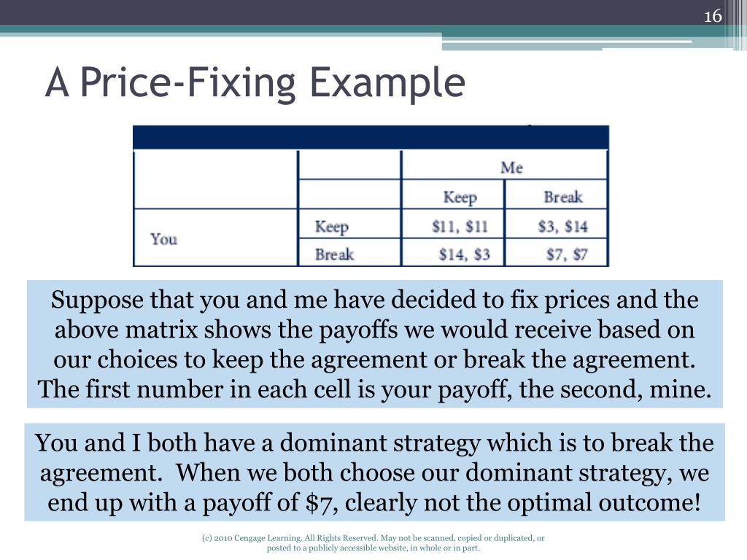Viewport: 747px width, 560px height.
Task: Select the '$11, $11' payoff cell
Action: pyautogui.click(x=453, y=225)
